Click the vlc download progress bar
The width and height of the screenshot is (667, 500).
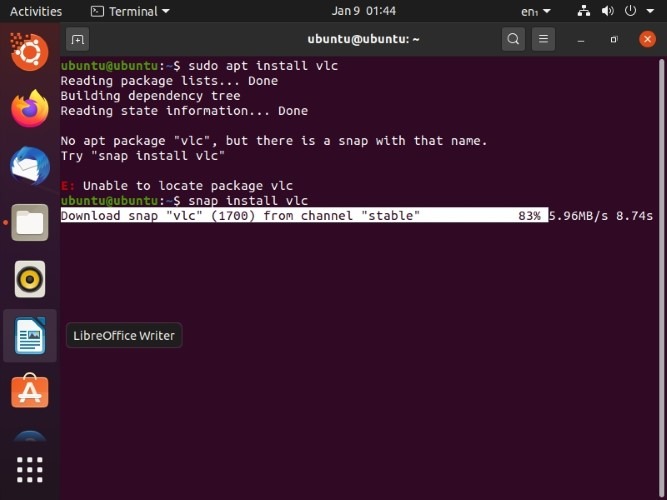pyautogui.click(x=305, y=215)
